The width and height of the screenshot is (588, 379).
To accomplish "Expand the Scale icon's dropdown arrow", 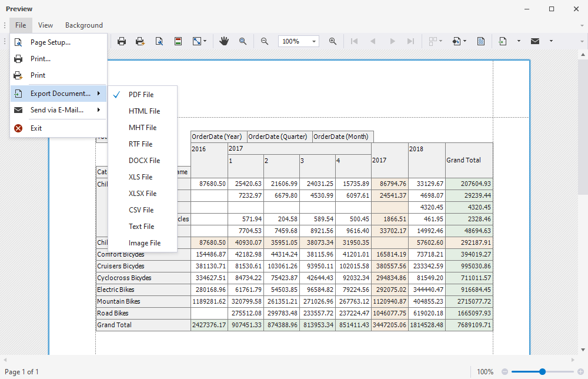I will [206, 41].
